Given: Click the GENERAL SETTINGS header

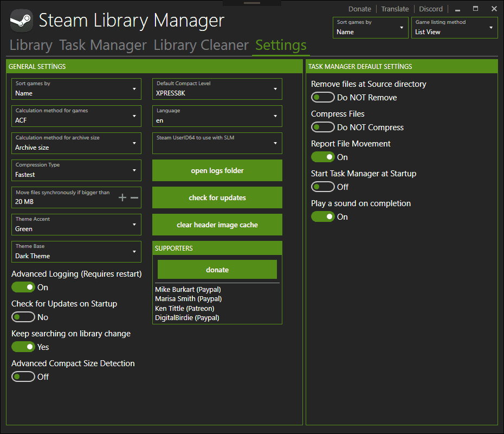Looking at the screenshot, I should (154, 66).
